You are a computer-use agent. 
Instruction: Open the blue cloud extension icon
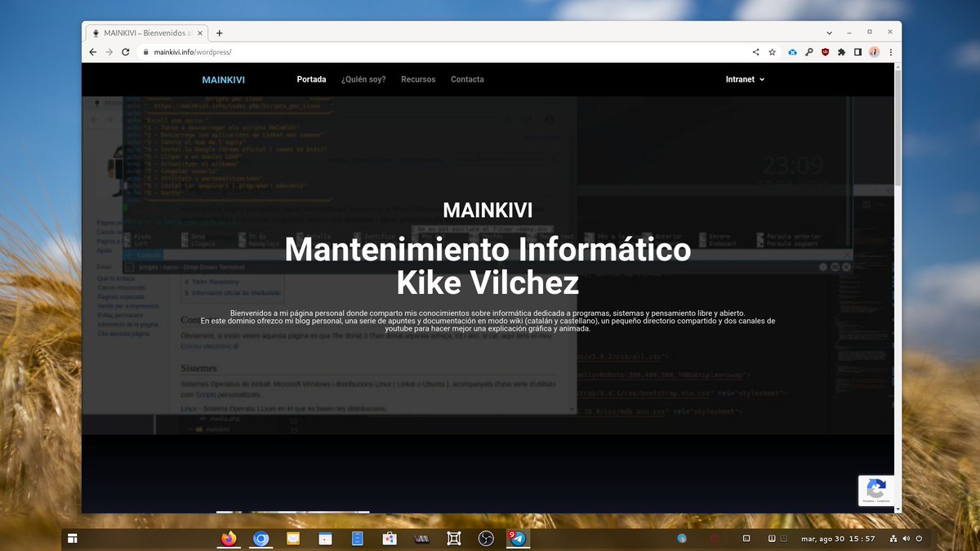792,51
